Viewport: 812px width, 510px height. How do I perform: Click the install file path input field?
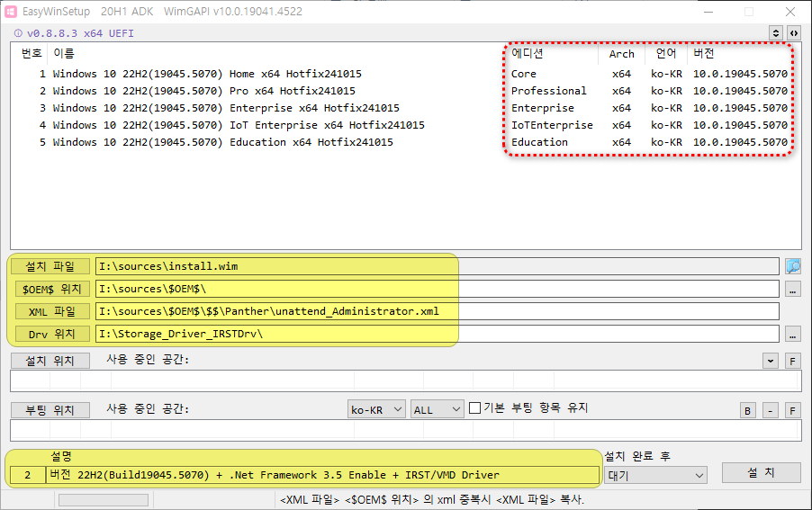[x=438, y=266]
